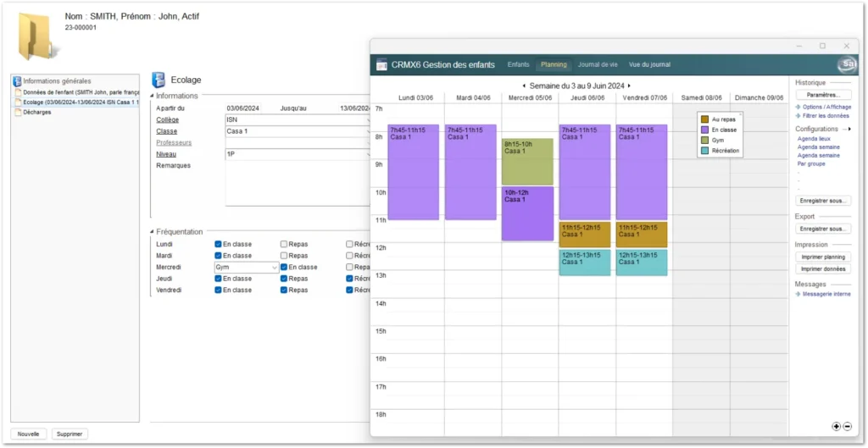This screenshot has width=868, height=448.
Task: Click Enregistrer sous... under Export
Action: pos(823,229)
